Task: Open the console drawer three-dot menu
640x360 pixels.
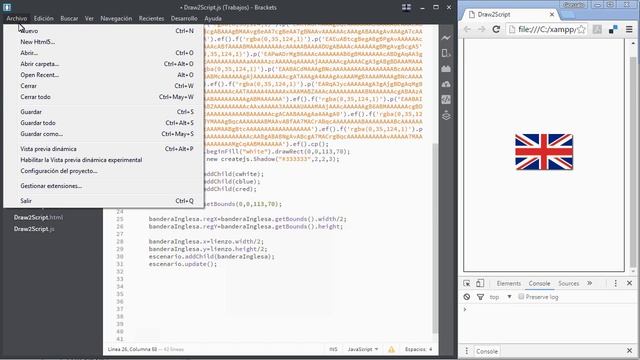Action: tap(467, 351)
